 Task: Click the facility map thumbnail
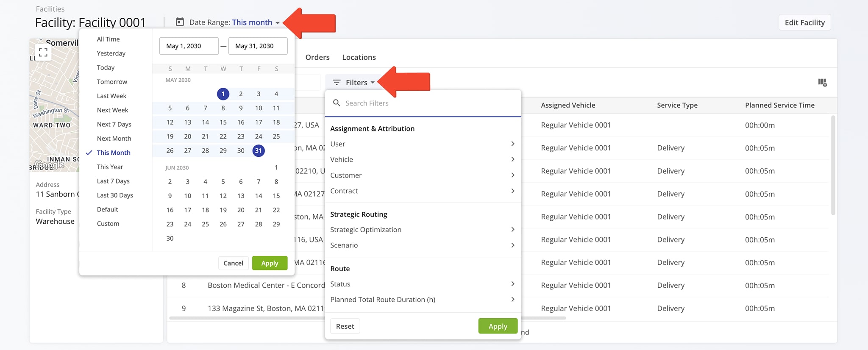[x=54, y=105]
